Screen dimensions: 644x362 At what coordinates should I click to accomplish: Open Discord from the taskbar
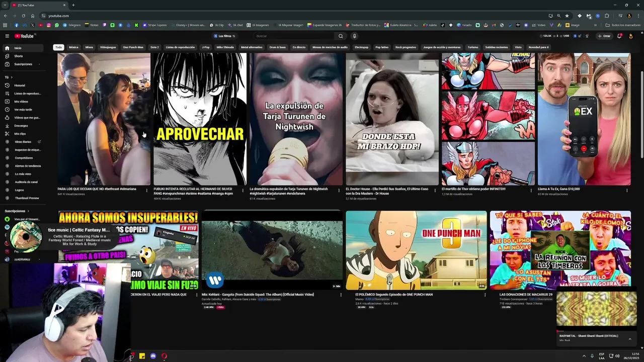(153, 356)
